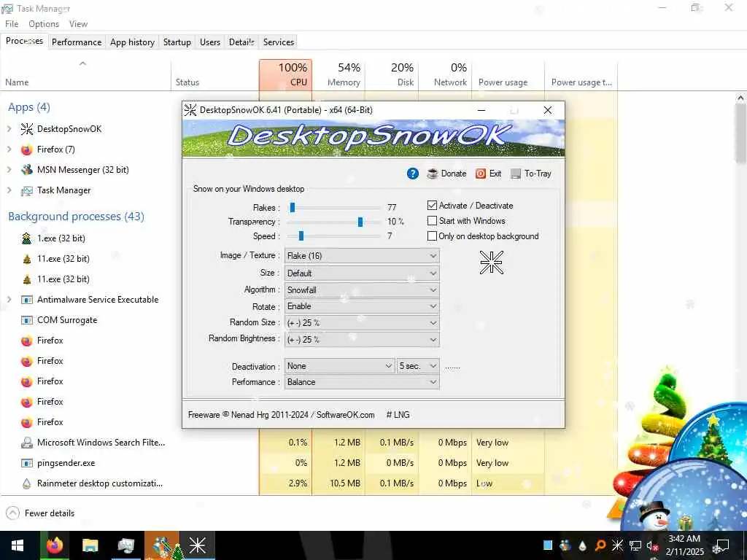This screenshot has width=747, height=560.
Task: Open the Windows Start button
Action: tap(18, 545)
